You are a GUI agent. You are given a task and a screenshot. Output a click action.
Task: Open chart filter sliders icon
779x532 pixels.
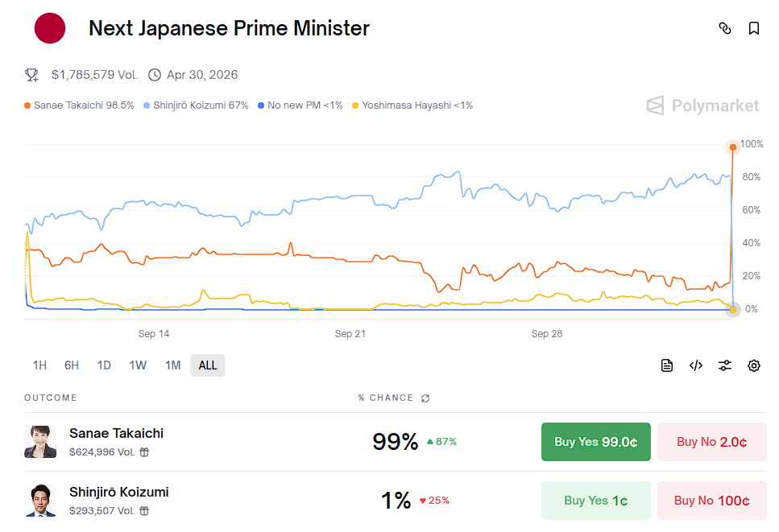tap(725, 365)
